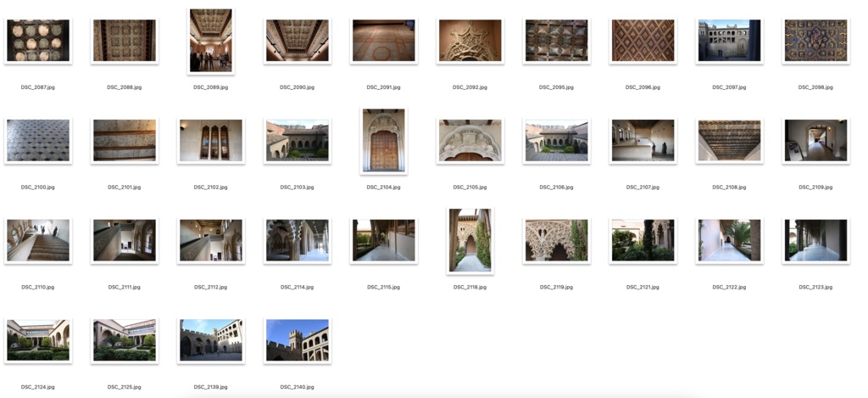Click the DSC_2105.jpg arch thumbnail
868x398 pixels.
coord(470,140)
